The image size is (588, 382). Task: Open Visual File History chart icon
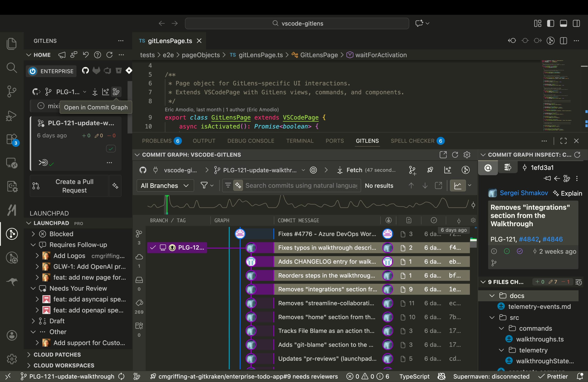[448, 170]
